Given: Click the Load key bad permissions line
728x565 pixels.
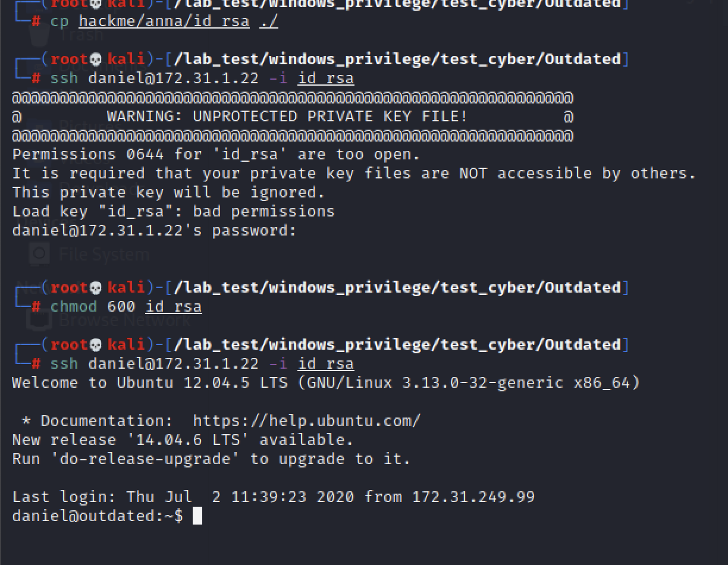Looking at the screenshot, I should 173,212.
